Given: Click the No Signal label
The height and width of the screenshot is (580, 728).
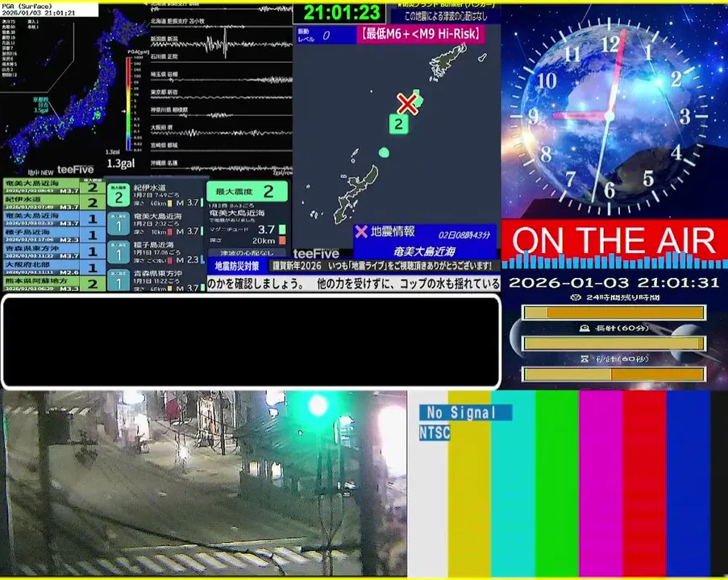Looking at the screenshot, I should coord(465,412).
